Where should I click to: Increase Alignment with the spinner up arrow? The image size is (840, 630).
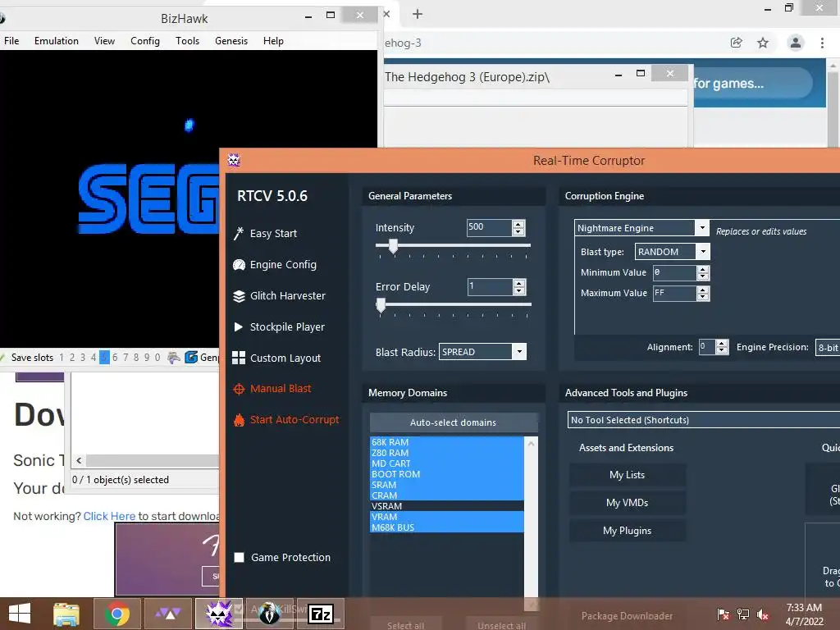point(722,344)
